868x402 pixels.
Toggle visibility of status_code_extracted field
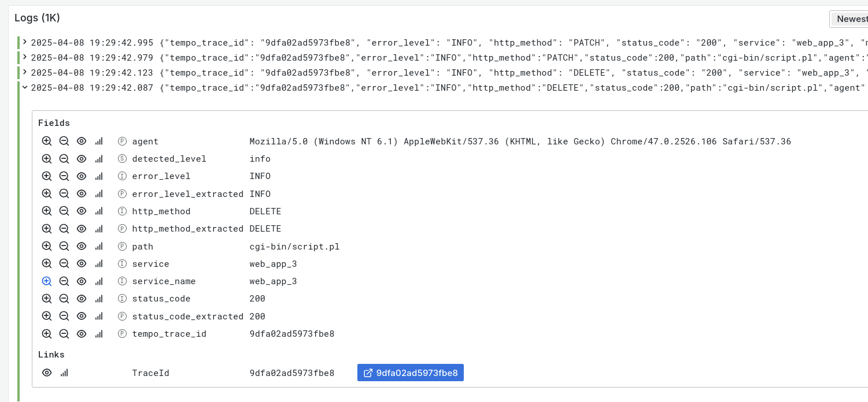pos(82,316)
